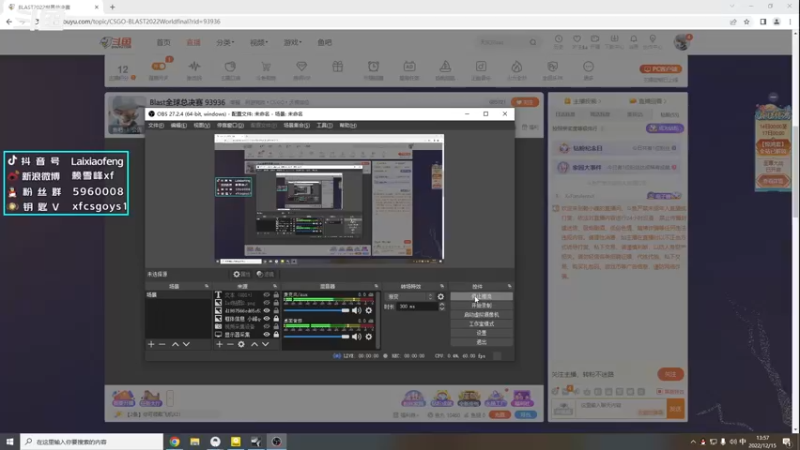This screenshot has height=450, width=800.
Task: Toggle visibility of the display capture source
Action: tap(266, 335)
